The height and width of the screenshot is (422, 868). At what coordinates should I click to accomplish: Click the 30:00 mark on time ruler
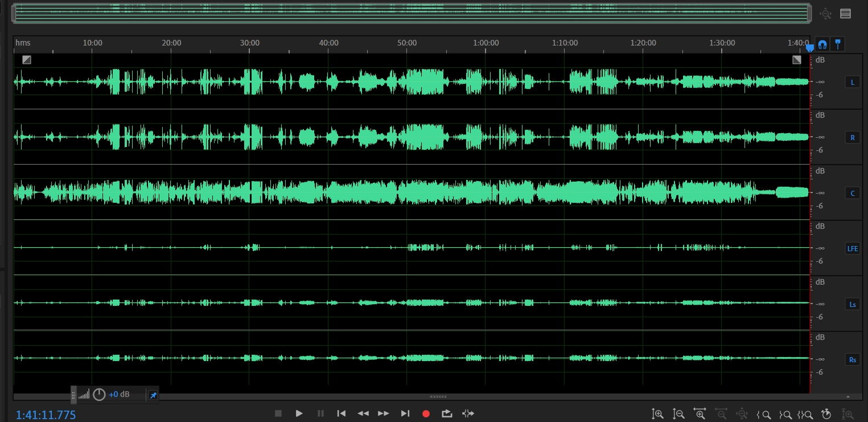tap(250, 43)
